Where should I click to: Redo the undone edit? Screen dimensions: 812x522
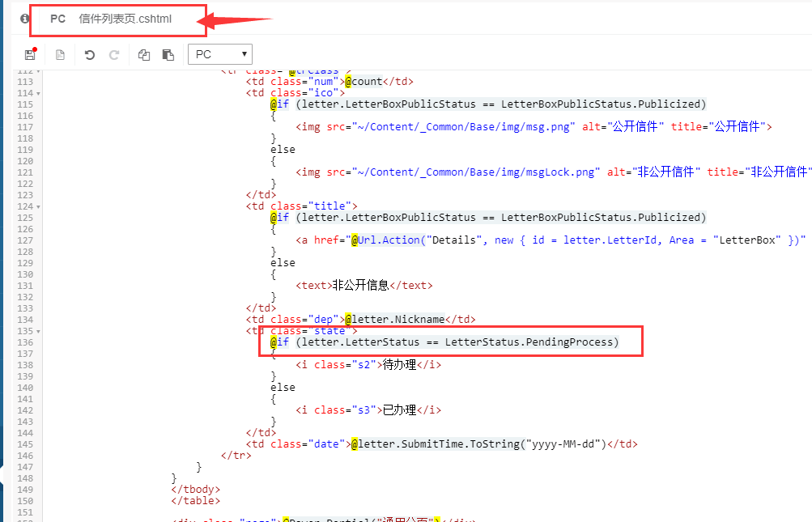[114, 55]
